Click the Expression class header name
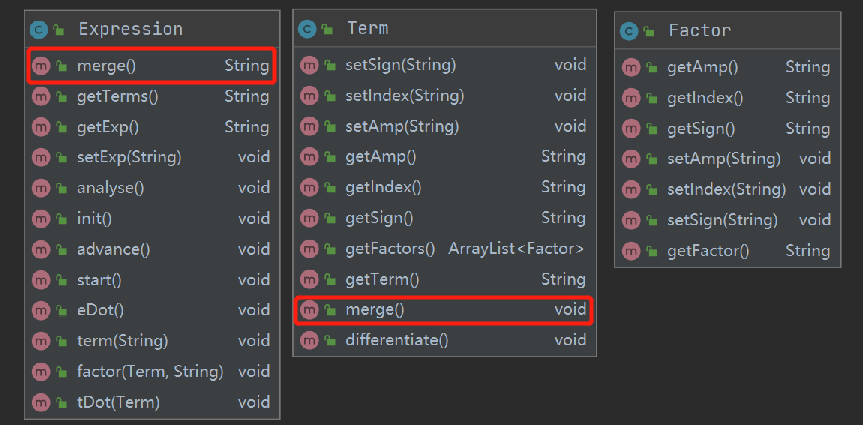Image resolution: width=863 pixels, height=425 pixels. (x=130, y=29)
